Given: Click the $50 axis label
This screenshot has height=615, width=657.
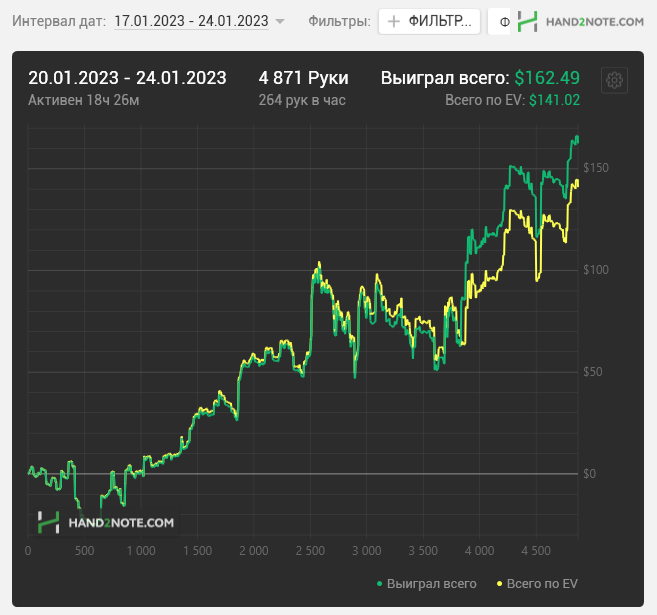Looking at the screenshot, I should click(x=592, y=372).
